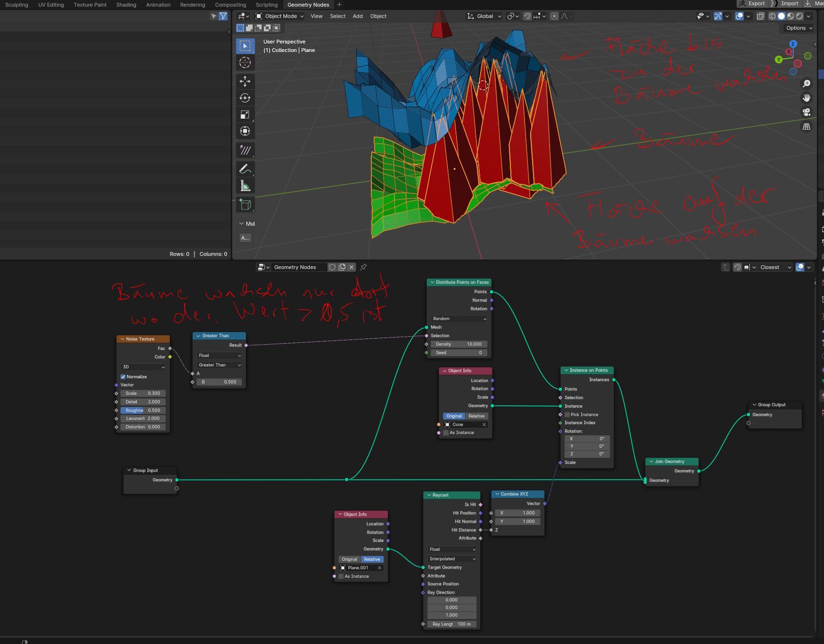Image resolution: width=824 pixels, height=644 pixels.
Task: Open Random distribution method dropdown
Action: click(459, 319)
